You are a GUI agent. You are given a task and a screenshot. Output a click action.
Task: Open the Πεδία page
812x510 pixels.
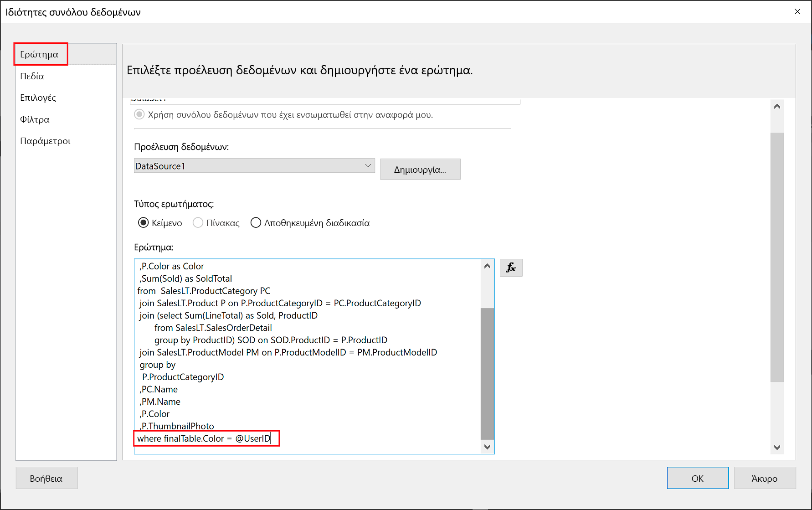tap(32, 76)
